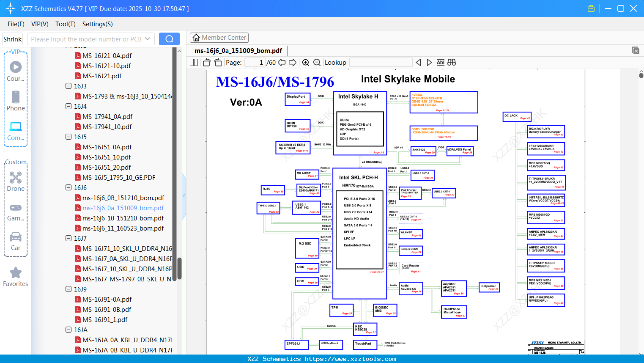Collapse the file tree panel with the side handle

184,196
